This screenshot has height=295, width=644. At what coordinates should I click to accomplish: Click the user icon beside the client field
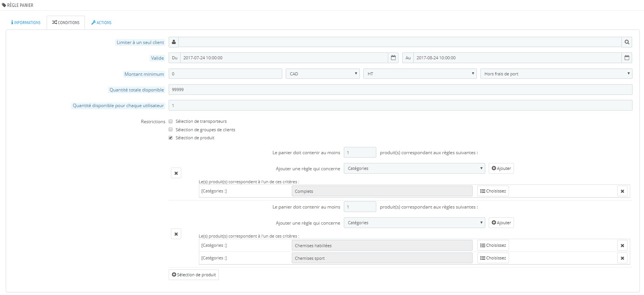tap(174, 42)
